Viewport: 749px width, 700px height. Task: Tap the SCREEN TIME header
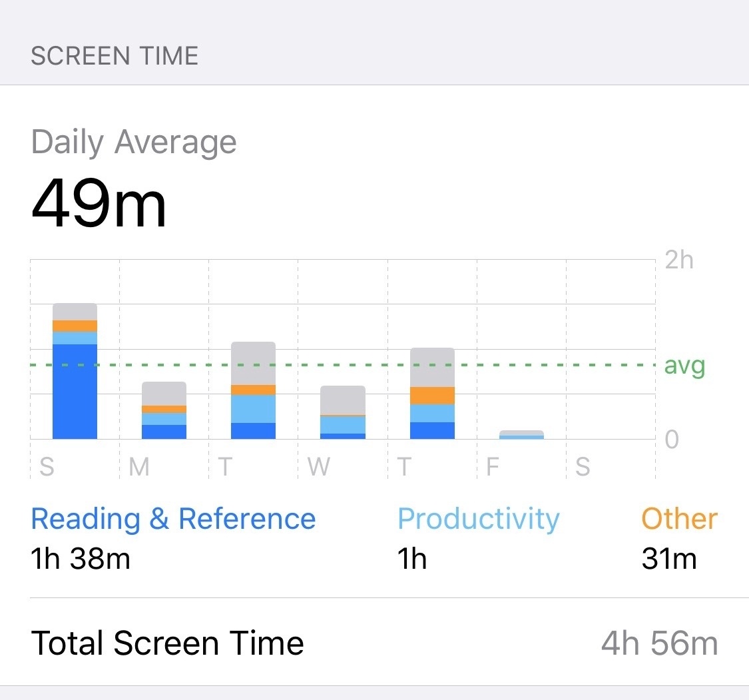click(115, 56)
